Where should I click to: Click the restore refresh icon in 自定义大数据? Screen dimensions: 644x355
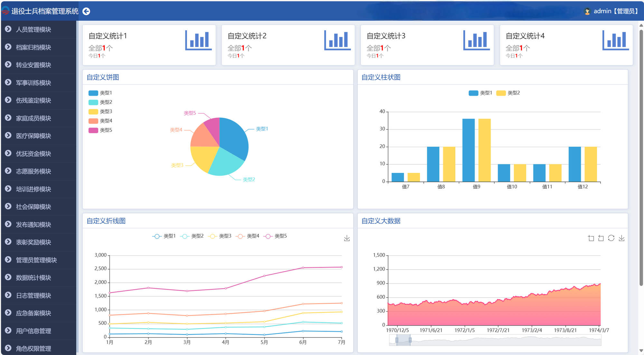(x=611, y=238)
